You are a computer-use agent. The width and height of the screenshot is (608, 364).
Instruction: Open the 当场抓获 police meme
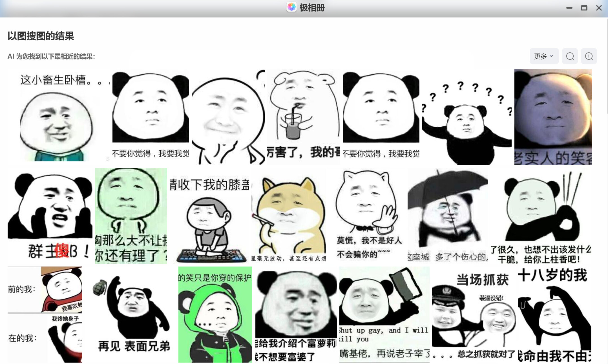pos(474,314)
